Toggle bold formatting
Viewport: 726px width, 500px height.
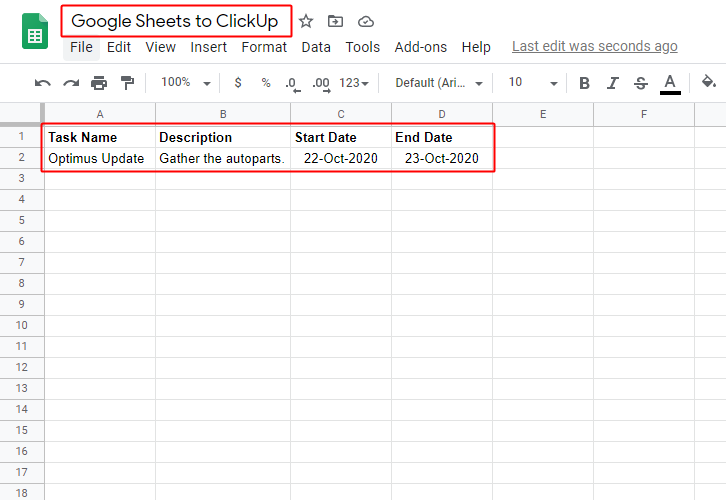click(x=584, y=83)
